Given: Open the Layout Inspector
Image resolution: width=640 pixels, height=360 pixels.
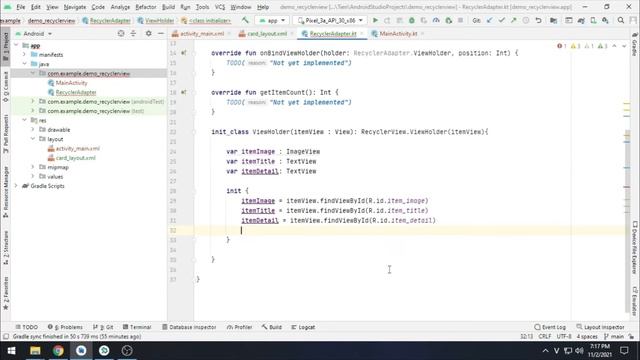Looking at the screenshot, I should 600,327.
